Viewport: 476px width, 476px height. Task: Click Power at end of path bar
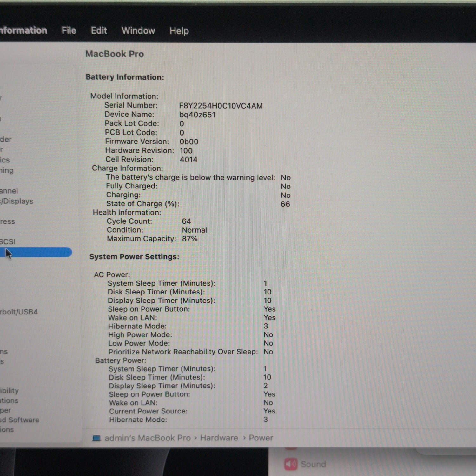(x=261, y=438)
